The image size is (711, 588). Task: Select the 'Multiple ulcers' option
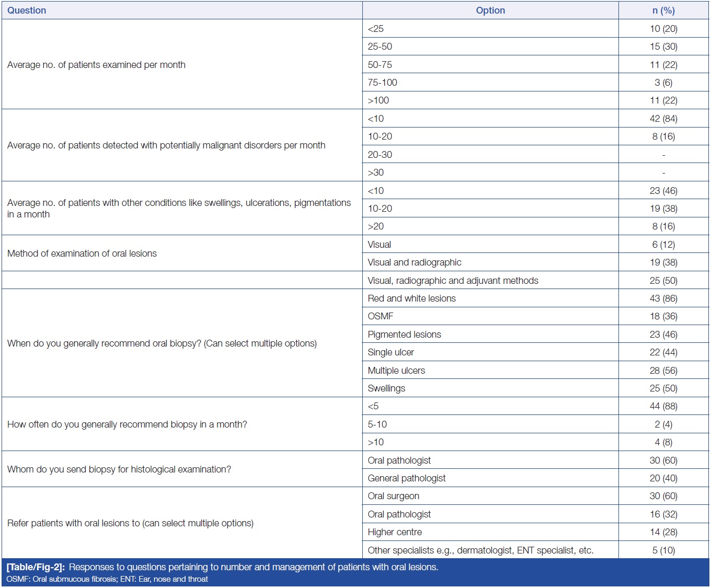coord(396,371)
